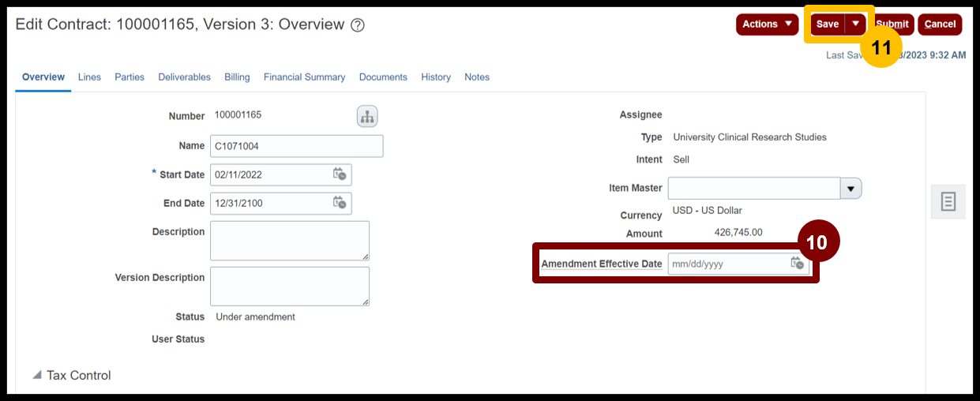The image size is (980, 401).
Task: Switch to the Billing tab
Action: click(x=237, y=77)
